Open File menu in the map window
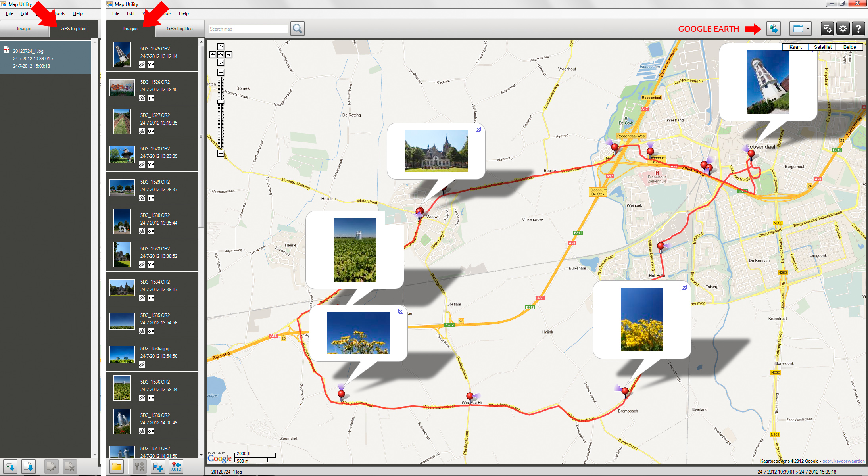Screen dimensions: 868x476 pyautogui.click(x=116, y=13)
